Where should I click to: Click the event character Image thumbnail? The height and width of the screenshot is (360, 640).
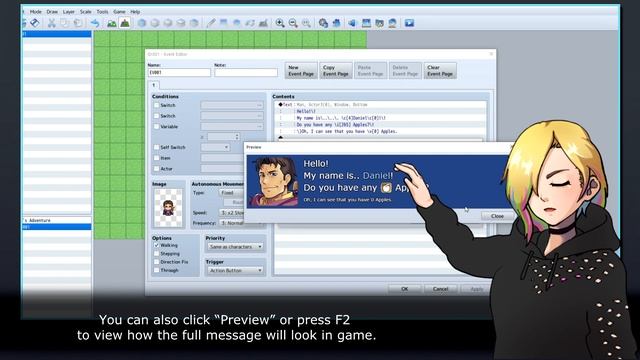pos(169,208)
